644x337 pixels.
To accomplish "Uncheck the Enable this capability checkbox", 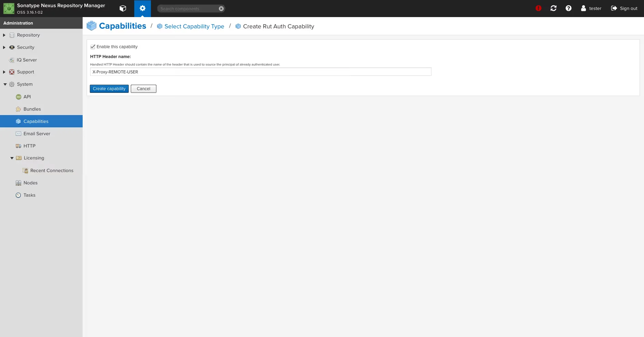I will coord(93,47).
